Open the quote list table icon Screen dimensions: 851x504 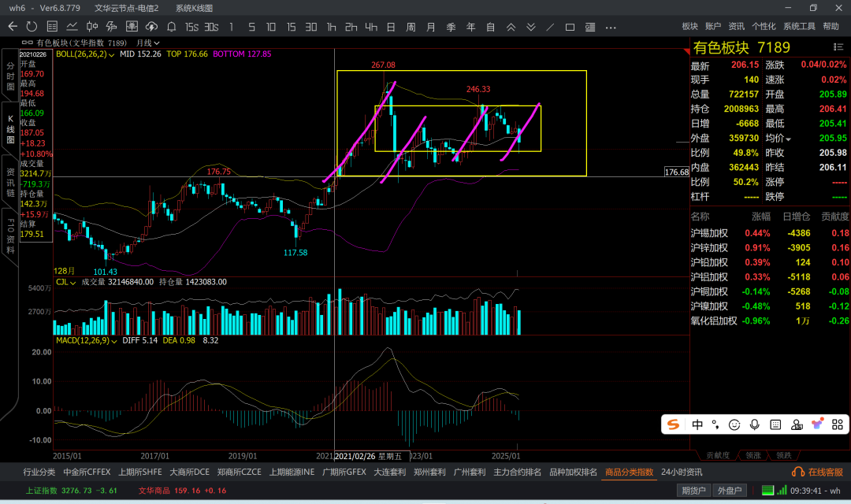(52, 27)
